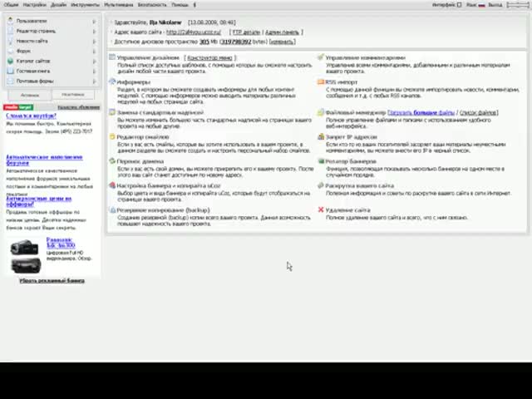This screenshot has height=399, width=532.
Task: Click the Перенос домена icon
Action: pos(112,161)
